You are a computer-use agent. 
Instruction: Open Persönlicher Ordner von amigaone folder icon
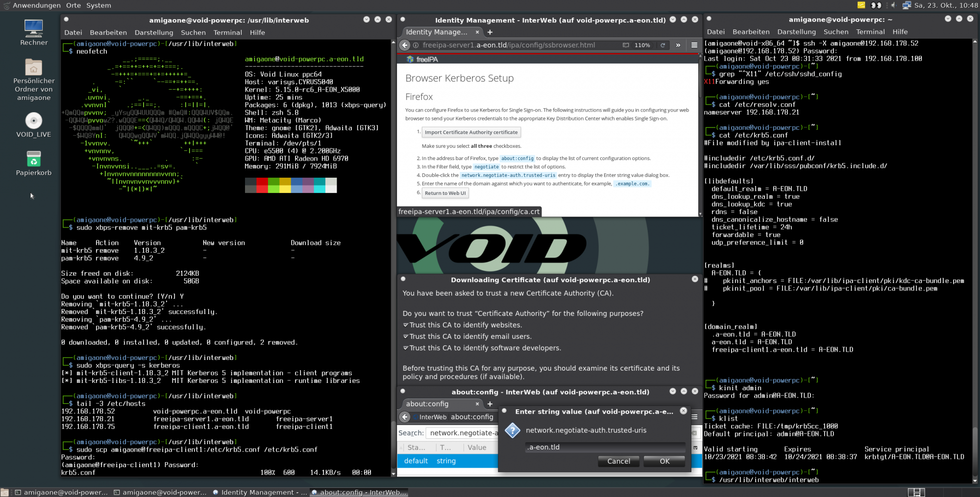point(34,79)
